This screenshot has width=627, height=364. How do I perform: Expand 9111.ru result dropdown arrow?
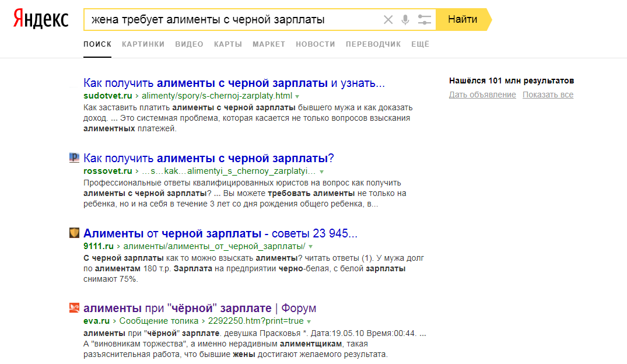(x=311, y=247)
